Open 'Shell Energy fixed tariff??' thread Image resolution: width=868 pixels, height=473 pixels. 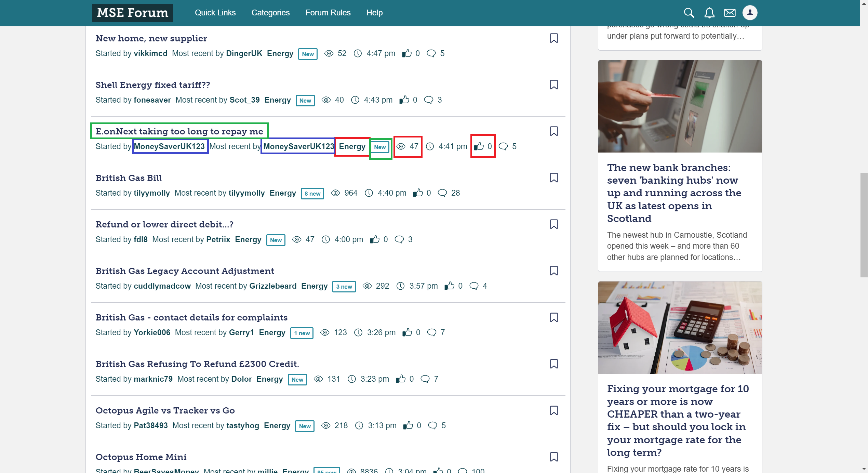(153, 85)
